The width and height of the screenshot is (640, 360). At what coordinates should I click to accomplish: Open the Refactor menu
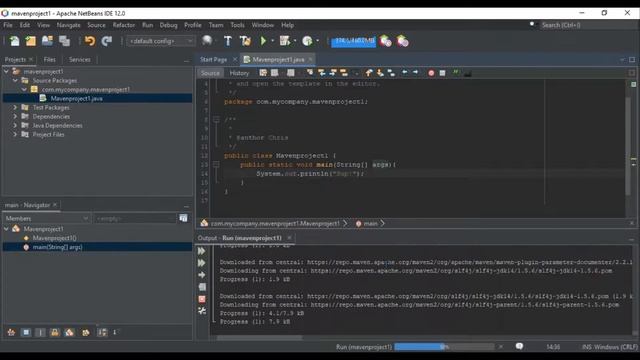[124, 25]
